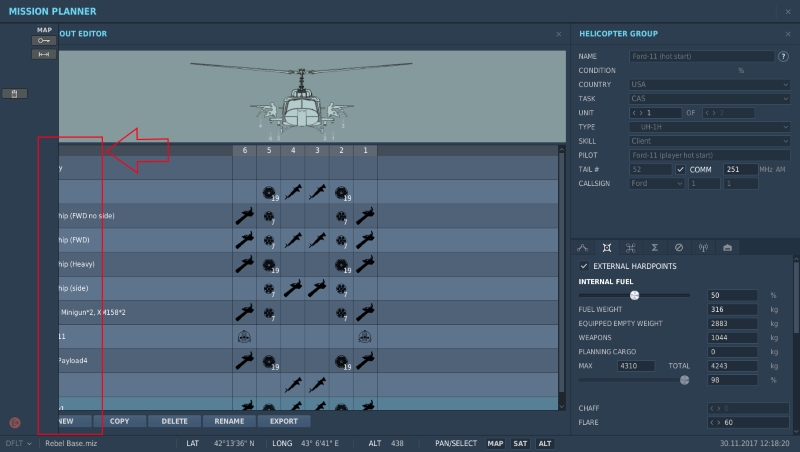Adjust the FLARE count stepper arrows

coord(716,422)
